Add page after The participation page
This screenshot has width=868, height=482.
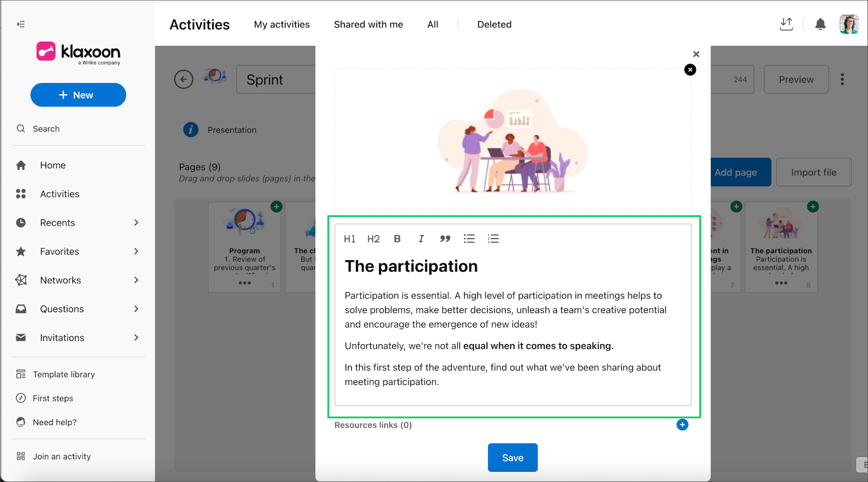coord(813,207)
